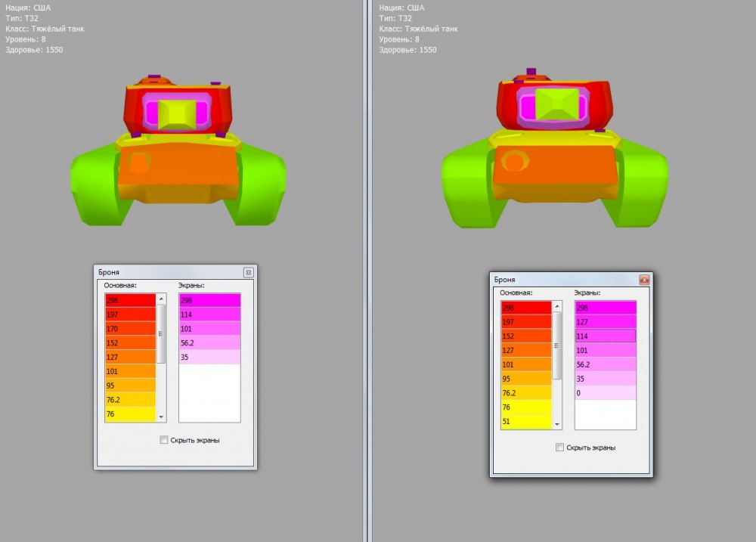Select the 170 armor swatch in left list
Screen dimensions: 756x542
[130, 329]
